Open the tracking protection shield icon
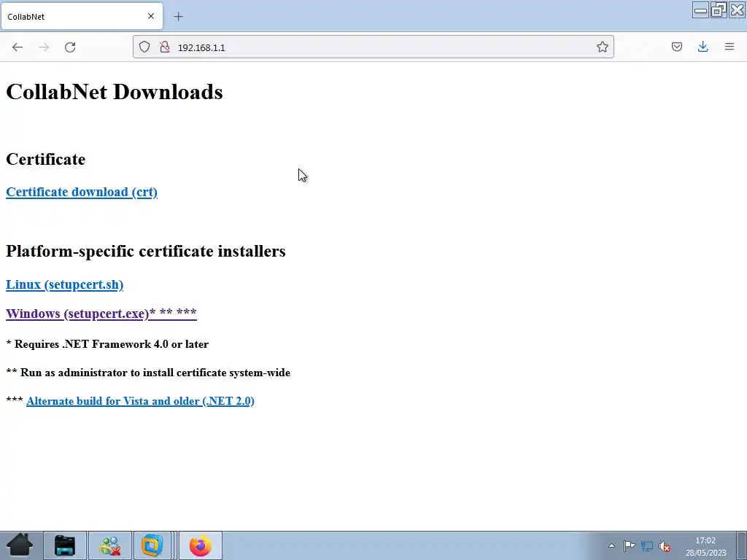747x560 pixels. (144, 47)
